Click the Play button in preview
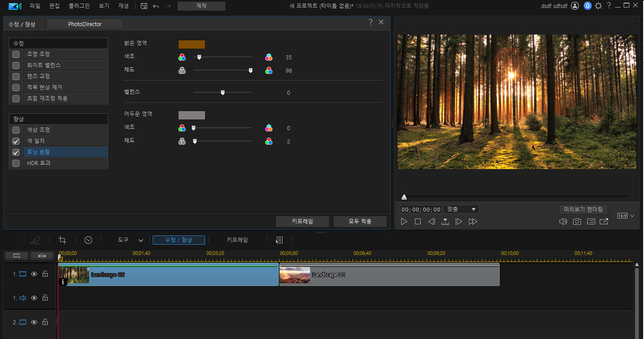 tap(404, 222)
